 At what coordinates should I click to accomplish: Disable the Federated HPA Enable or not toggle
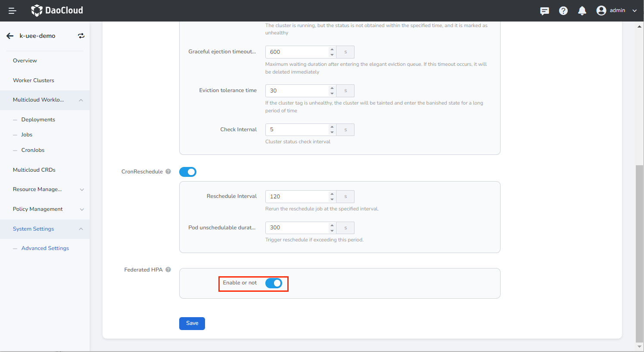274,283
